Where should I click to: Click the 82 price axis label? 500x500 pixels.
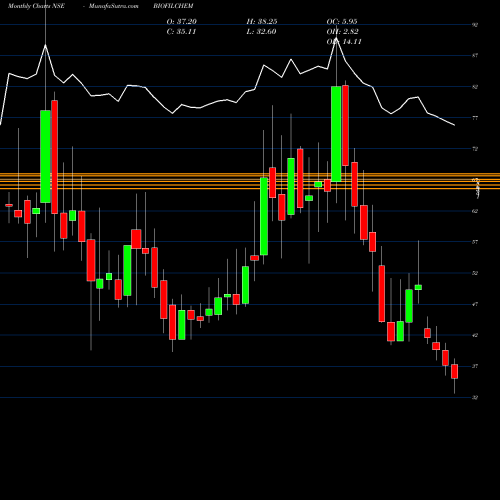point(475,87)
